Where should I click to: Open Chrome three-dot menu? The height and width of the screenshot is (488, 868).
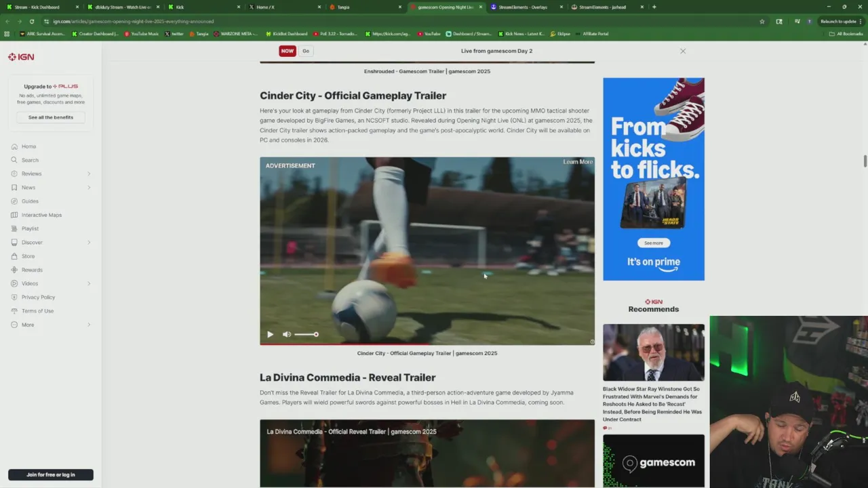[860, 21]
